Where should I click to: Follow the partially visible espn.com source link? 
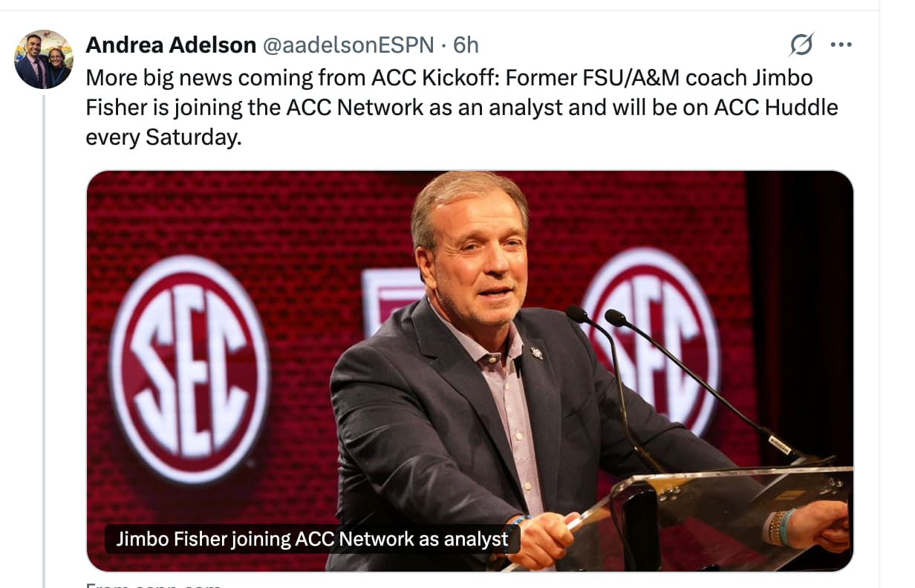click(154, 584)
